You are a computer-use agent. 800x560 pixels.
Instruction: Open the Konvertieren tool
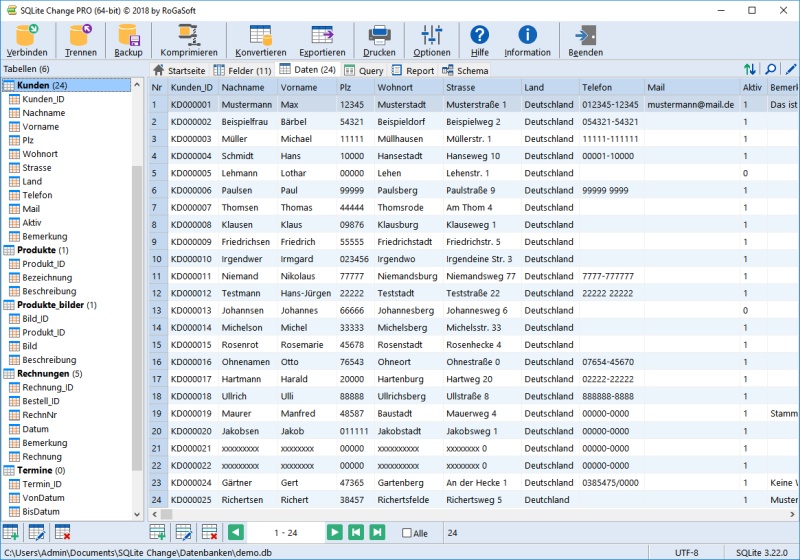click(x=260, y=36)
